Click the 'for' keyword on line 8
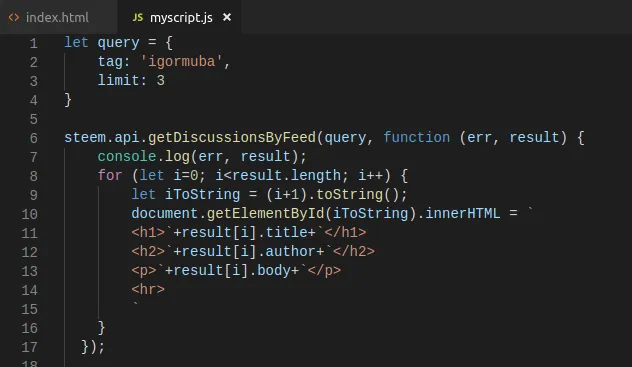 coord(110,176)
